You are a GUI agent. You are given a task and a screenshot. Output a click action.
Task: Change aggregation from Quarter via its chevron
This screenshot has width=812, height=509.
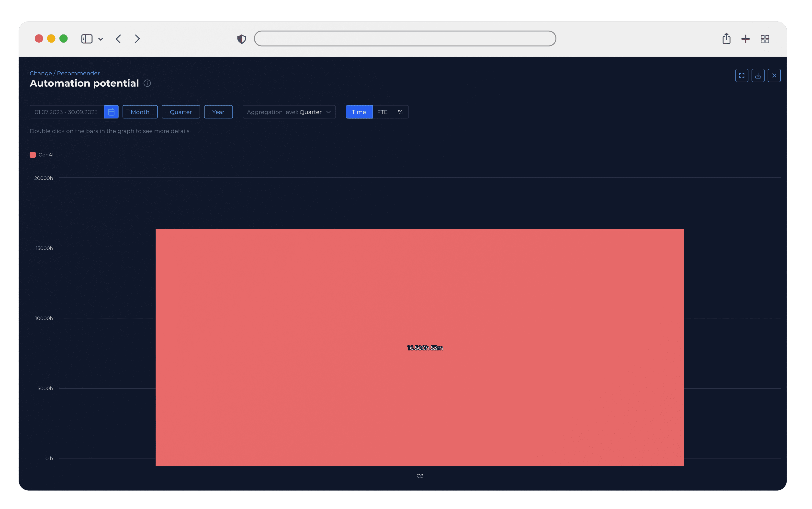[328, 112]
